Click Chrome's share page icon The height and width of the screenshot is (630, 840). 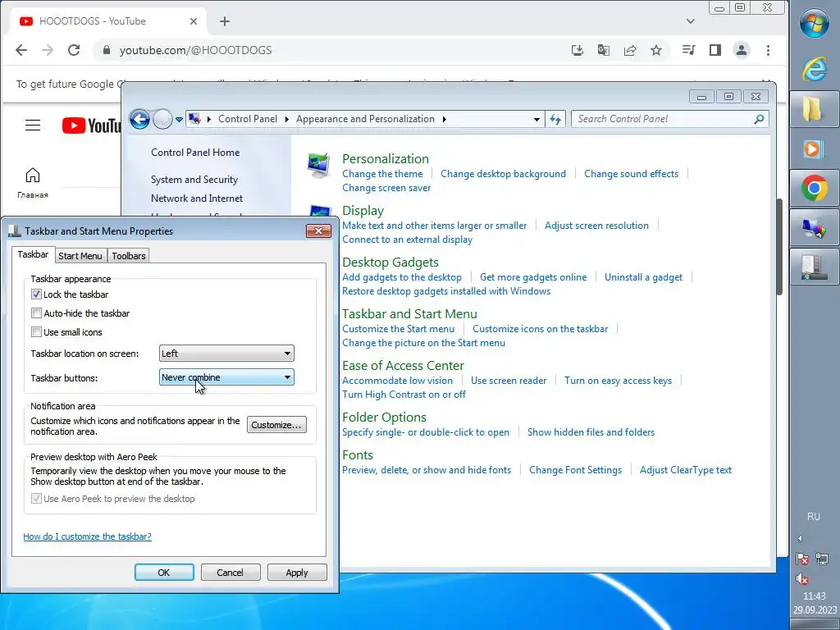tap(630, 50)
